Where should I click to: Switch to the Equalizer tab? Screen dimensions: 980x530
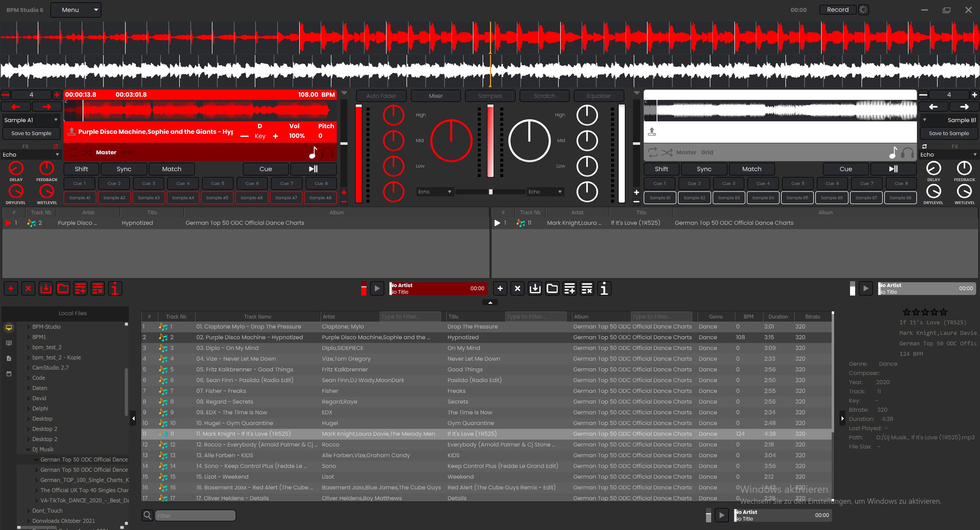click(x=599, y=96)
